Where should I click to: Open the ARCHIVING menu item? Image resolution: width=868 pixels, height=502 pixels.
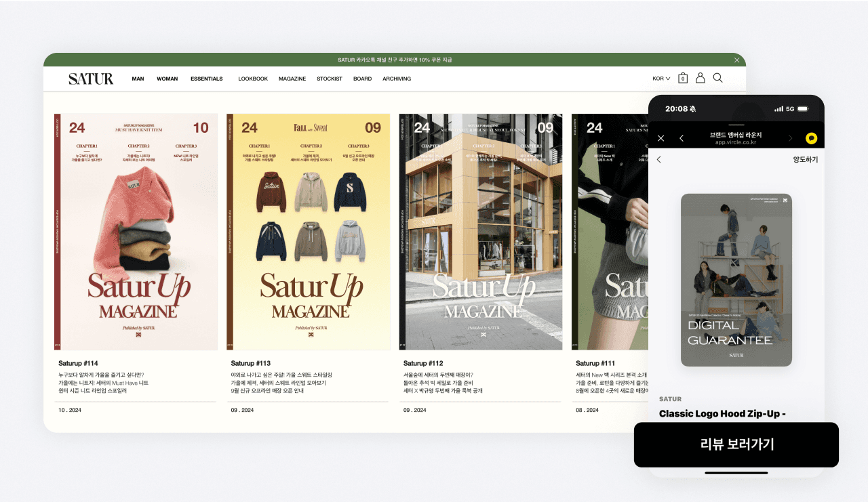click(397, 79)
